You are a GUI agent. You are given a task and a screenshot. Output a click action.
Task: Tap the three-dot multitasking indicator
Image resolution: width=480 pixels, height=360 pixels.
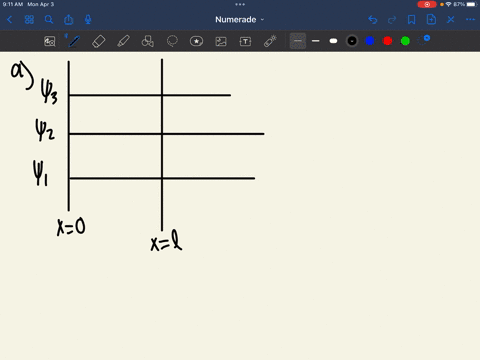(240, 4)
